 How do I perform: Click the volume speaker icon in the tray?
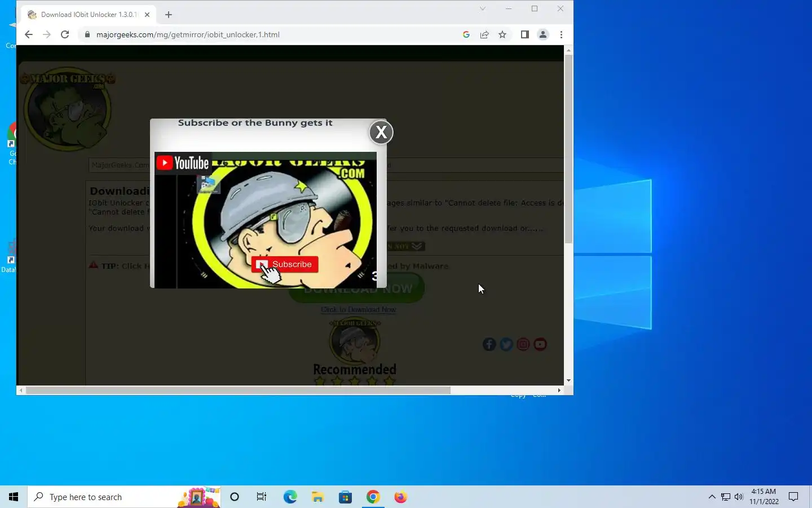tap(739, 497)
